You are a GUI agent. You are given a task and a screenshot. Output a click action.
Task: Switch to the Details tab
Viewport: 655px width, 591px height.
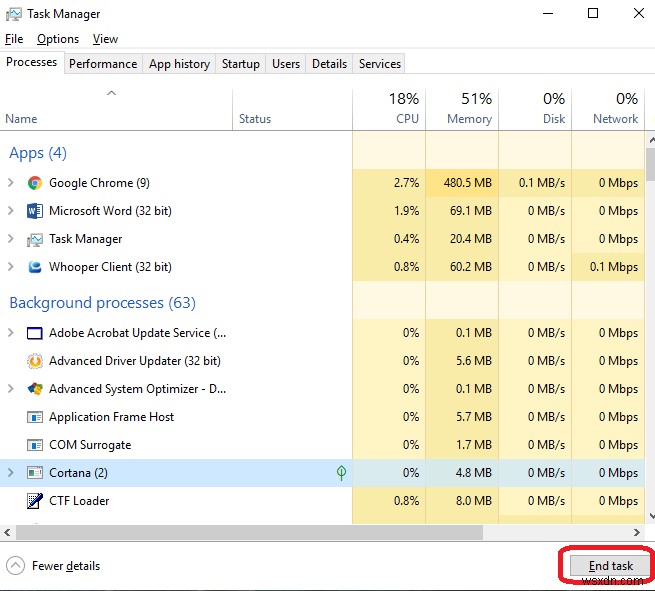(x=329, y=64)
